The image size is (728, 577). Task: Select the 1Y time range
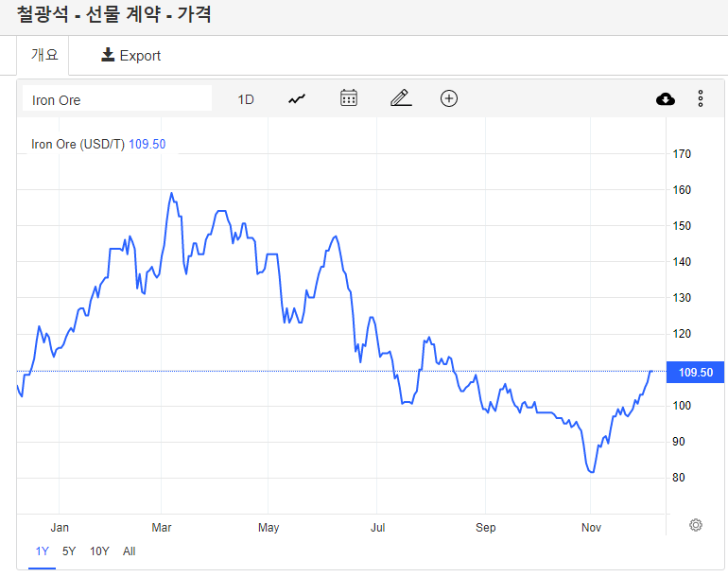click(x=42, y=551)
